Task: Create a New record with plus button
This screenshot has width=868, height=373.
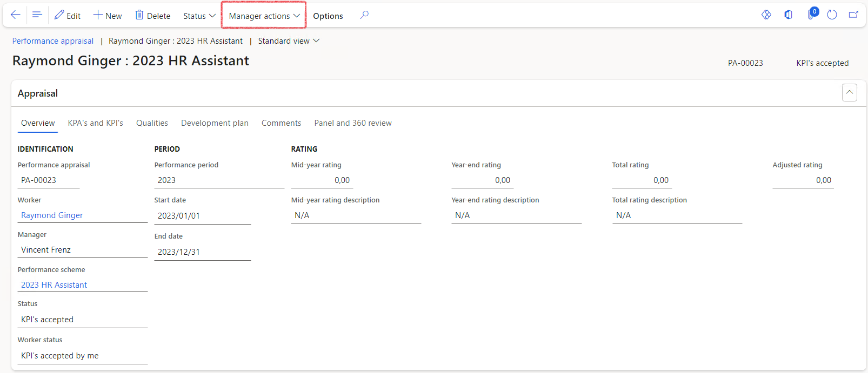Action: (108, 16)
